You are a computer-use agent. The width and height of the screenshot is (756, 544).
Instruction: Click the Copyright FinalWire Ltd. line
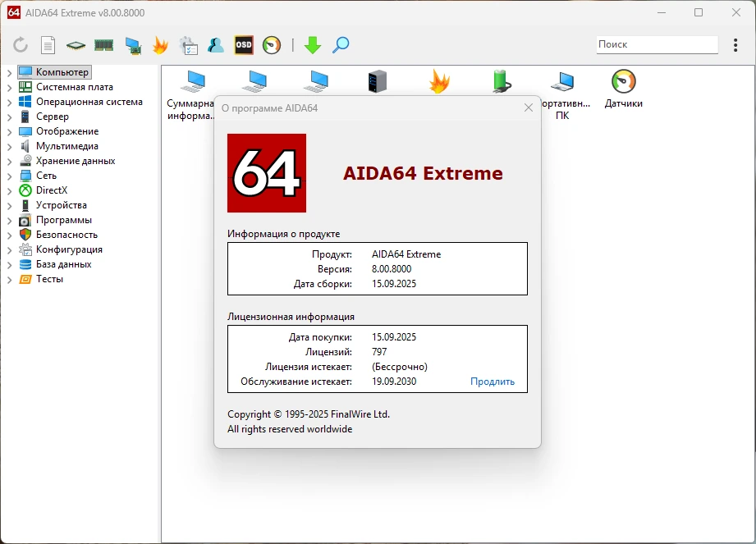[x=309, y=414]
